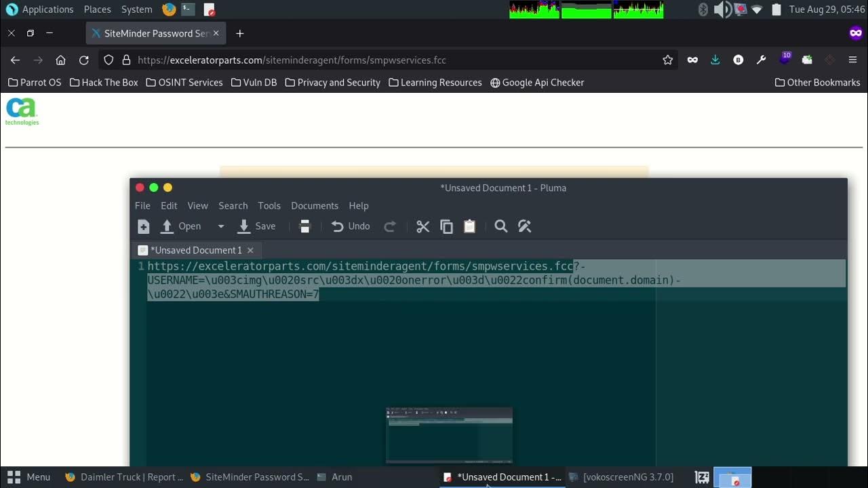Open the Privacy and Security bookmarks folder

[x=333, y=82]
